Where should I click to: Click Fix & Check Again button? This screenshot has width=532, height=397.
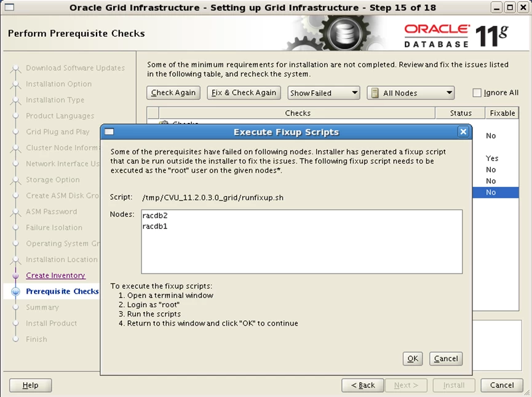click(244, 93)
